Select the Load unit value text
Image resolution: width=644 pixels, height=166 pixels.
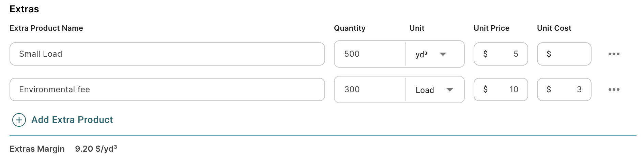pyautogui.click(x=425, y=90)
